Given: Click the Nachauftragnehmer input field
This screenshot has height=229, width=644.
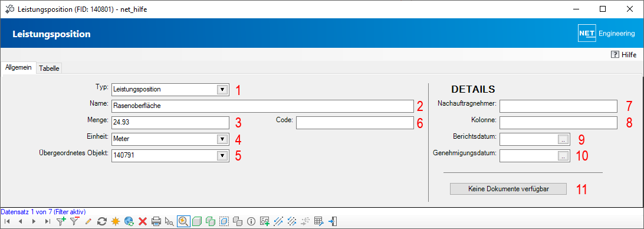Looking at the screenshot, I should (x=558, y=106).
